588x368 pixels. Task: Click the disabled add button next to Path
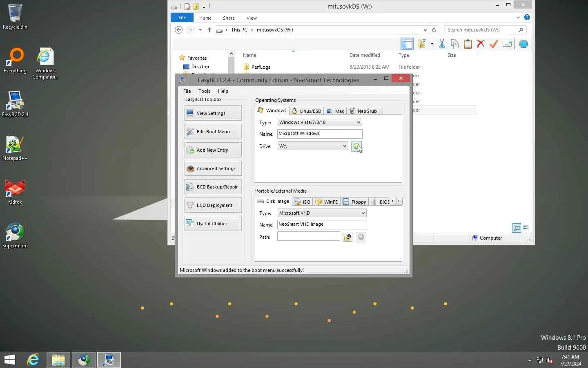pos(361,237)
